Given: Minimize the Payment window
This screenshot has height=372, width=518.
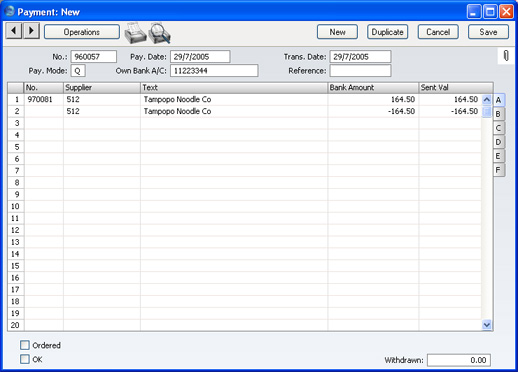Looking at the screenshot, I should point(474,12).
